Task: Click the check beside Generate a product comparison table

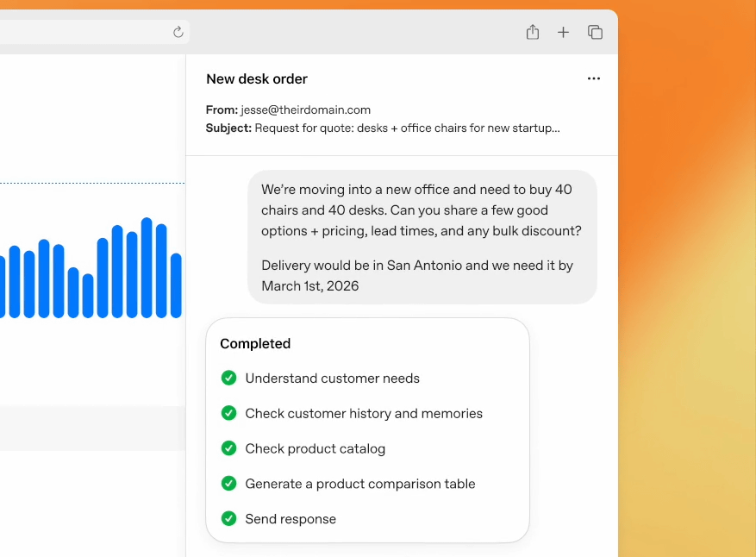Action: point(228,484)
